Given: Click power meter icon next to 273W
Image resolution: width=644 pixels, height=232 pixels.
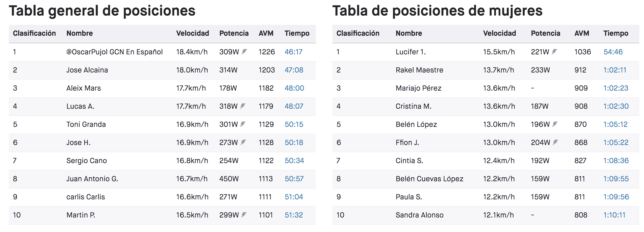Looking at the screenshot, I should pos(243,142).
